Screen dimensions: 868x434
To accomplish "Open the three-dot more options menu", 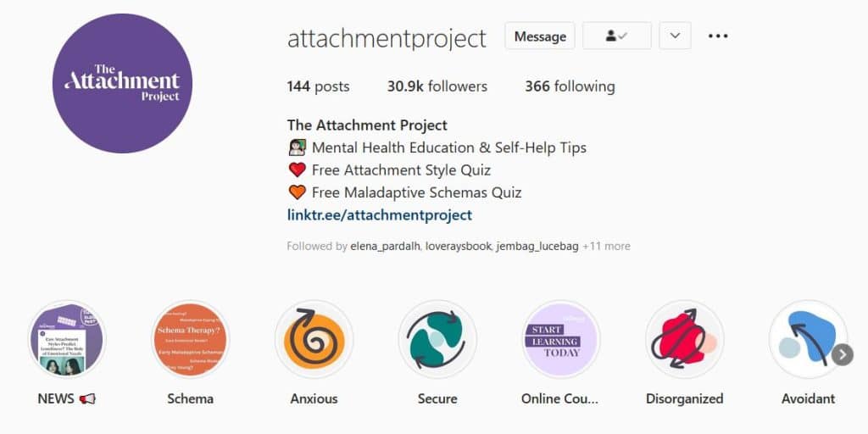I will [718, 36].
